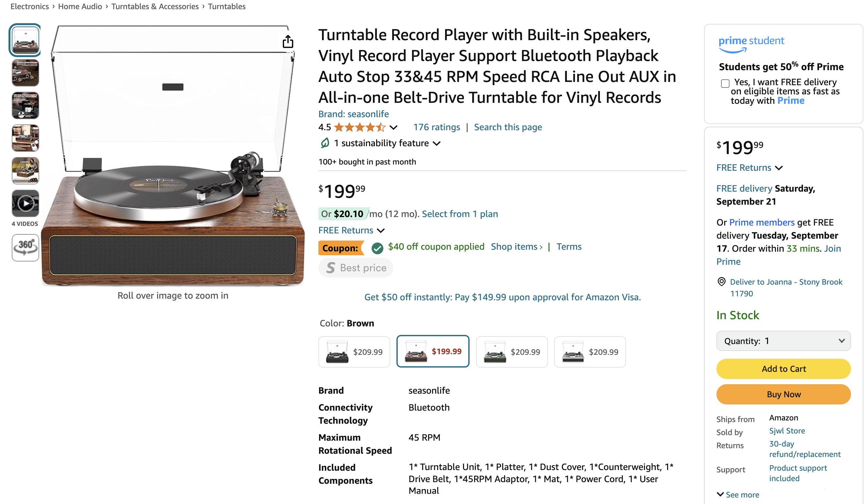Screen dimensions: 866x504
Task: Click the share icon on product image
Action: pyautogui.click(x=288, y=41)
